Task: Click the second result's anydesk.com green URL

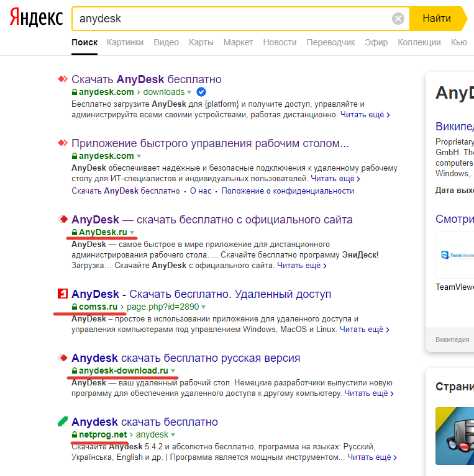Action: (106, 156)
